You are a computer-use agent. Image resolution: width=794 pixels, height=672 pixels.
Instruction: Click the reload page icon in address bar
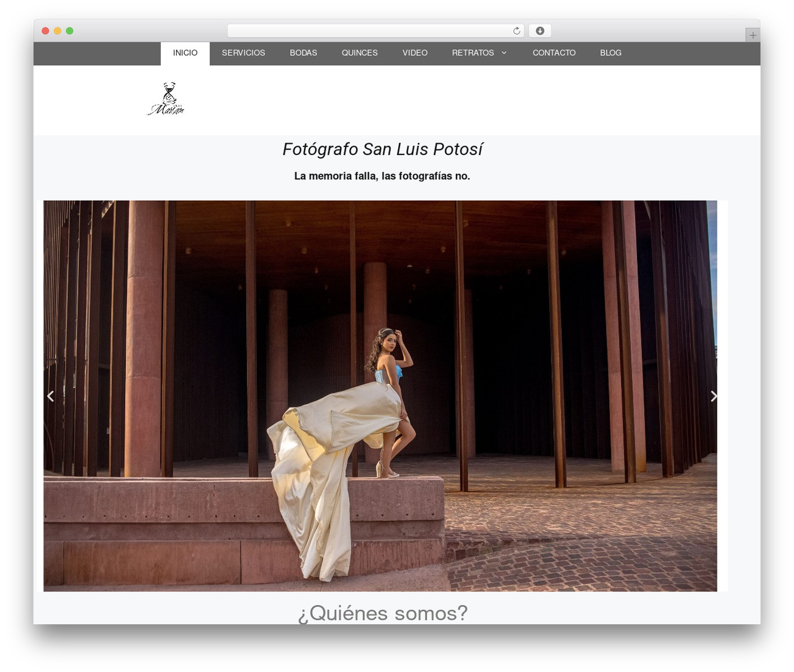(x=516, y=31)
